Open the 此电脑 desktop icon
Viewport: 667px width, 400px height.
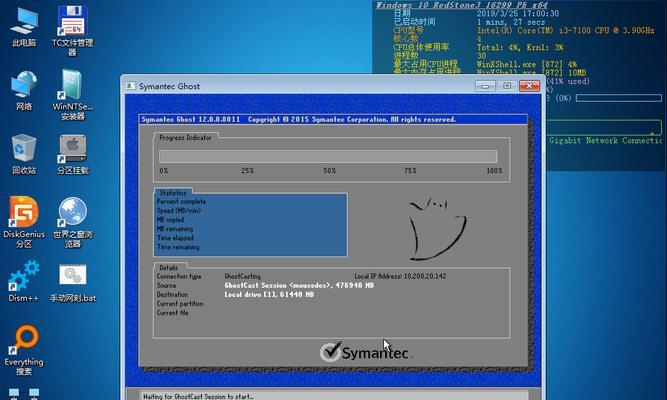point(24,26)
